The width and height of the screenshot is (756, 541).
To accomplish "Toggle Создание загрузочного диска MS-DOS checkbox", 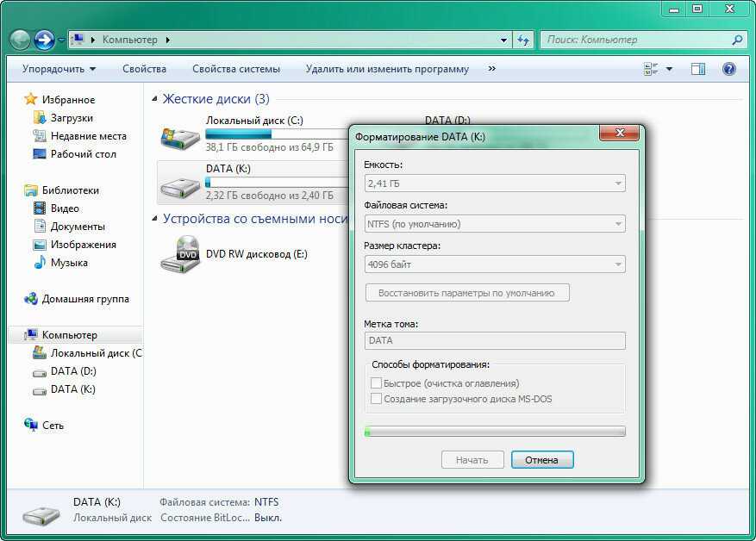I will [x=376, y=398].
